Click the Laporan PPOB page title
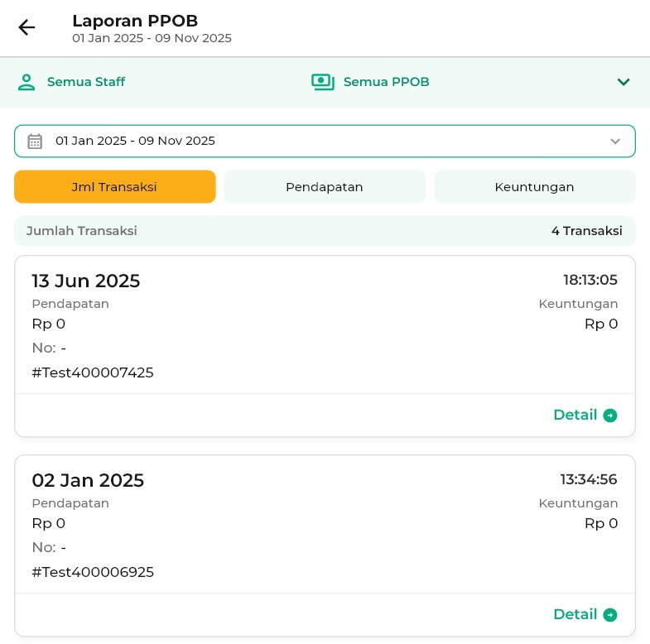 (x=135, y=21)
